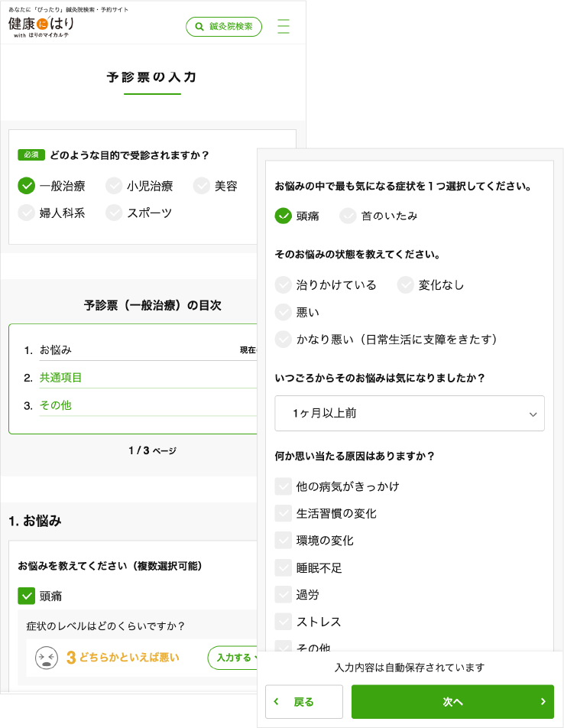Go to 共通項目 in table of contents
564x728 pixels.
61,378
